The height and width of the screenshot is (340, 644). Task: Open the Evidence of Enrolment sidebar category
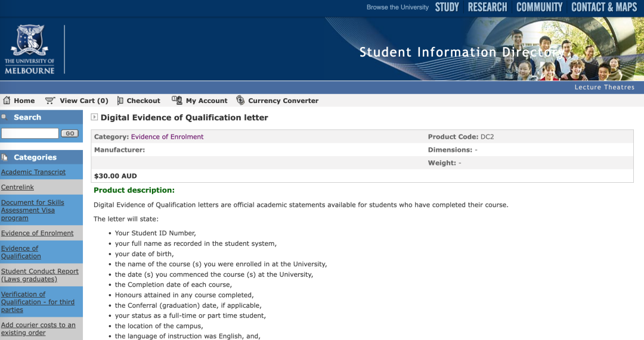(37, 233)
